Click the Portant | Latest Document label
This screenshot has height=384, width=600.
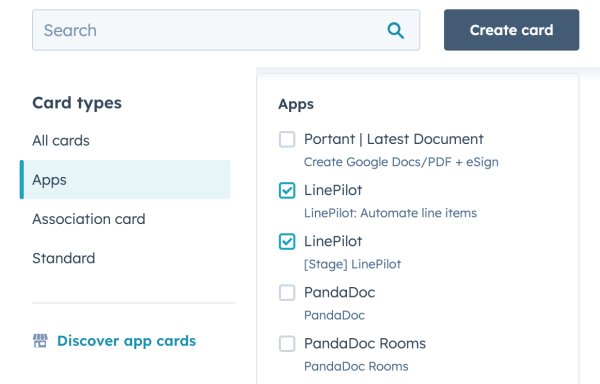tap(394, 139)
